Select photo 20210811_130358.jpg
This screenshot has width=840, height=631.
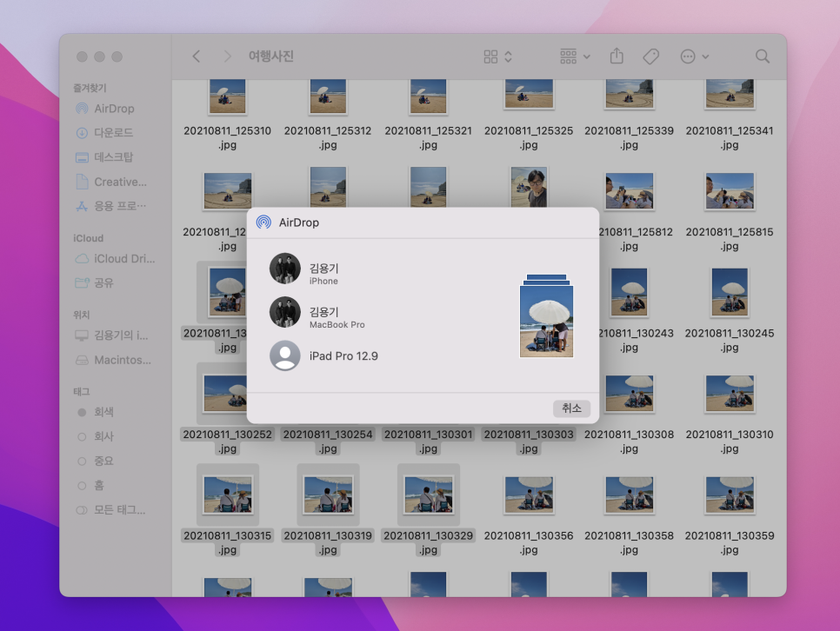click(629, 495)
